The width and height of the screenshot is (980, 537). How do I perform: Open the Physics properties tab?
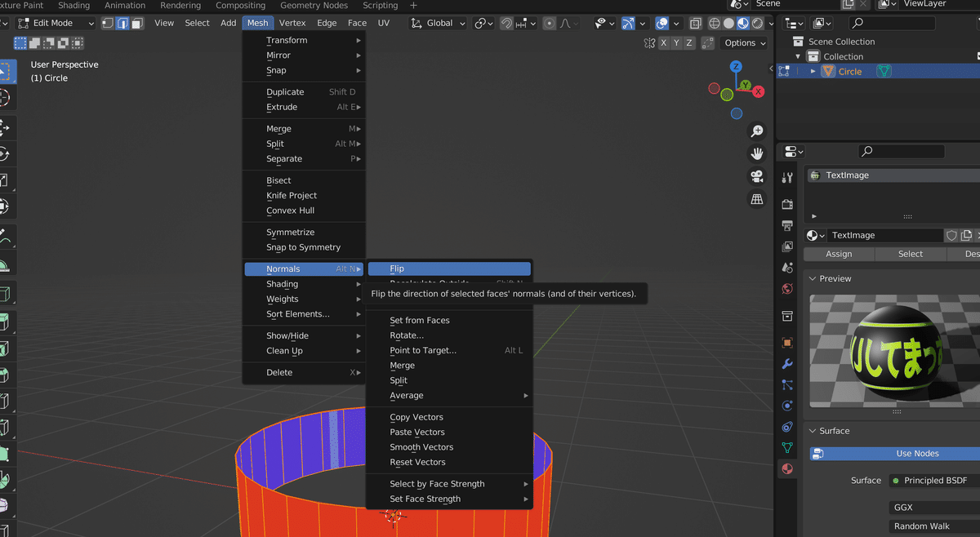pyautogui.click(x=787, y=406)
